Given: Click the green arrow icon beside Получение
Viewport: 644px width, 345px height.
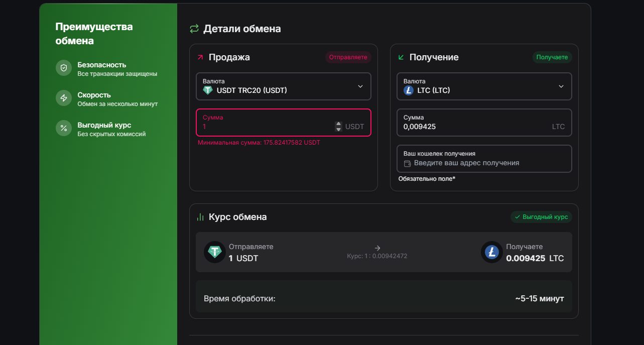Looking at the screenshot, I should pos(401,57).
